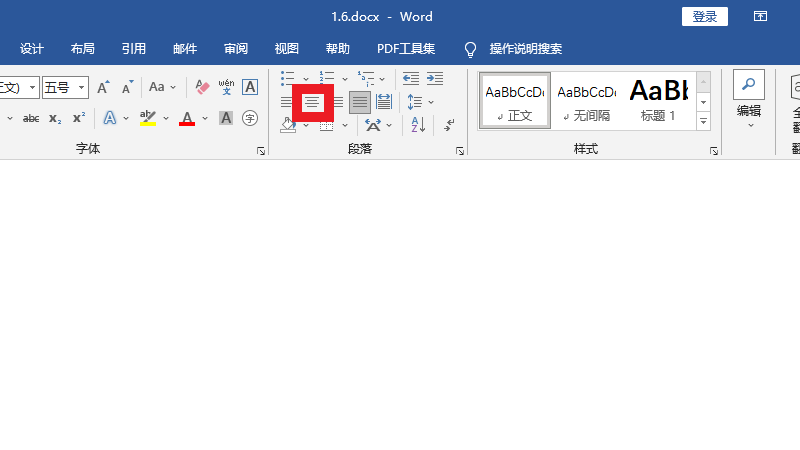
Task: Click the enclosed character (字) icon
Action: pos(250,118)
